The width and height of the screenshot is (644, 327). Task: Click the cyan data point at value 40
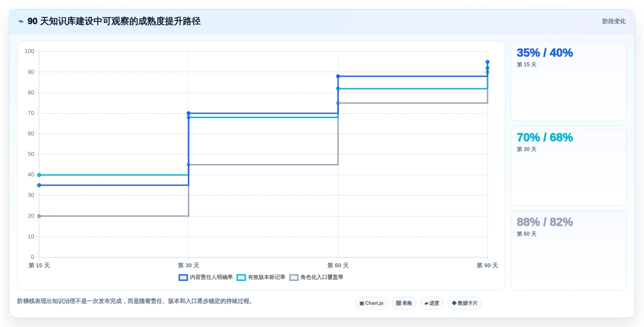[39, 175]
